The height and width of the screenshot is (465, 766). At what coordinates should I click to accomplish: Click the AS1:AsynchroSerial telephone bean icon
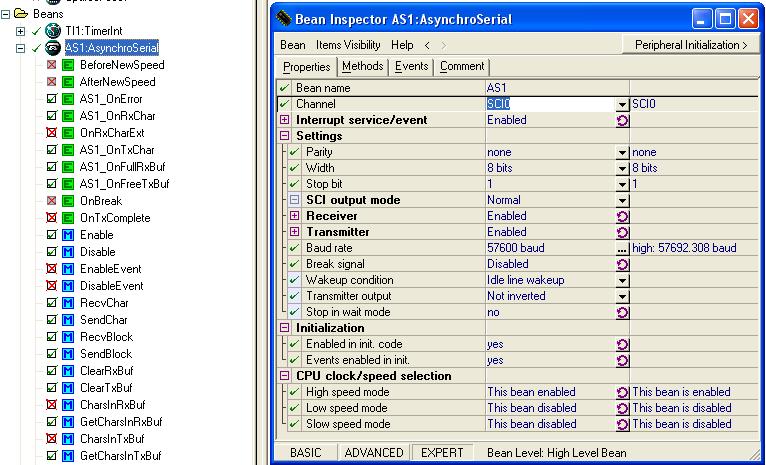pos(53,48)
